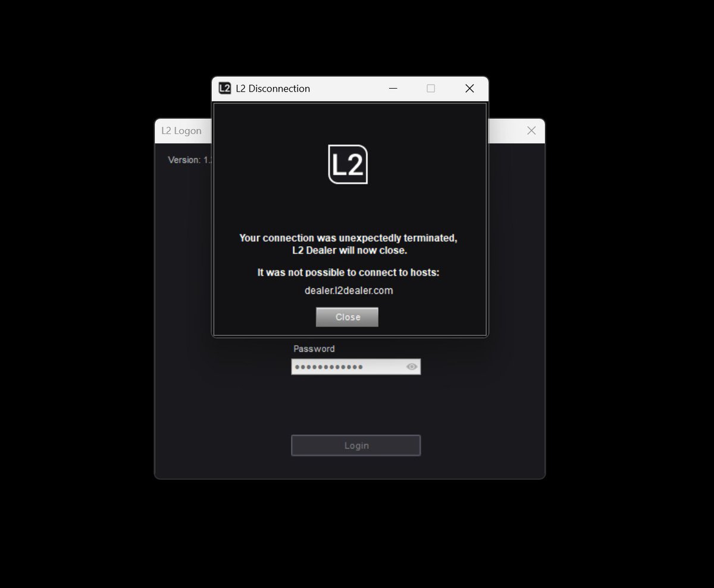The width and height of the screenshot is (714, 588).
Task: Close L2 Disconnection window with X
Action: point(469,89)
